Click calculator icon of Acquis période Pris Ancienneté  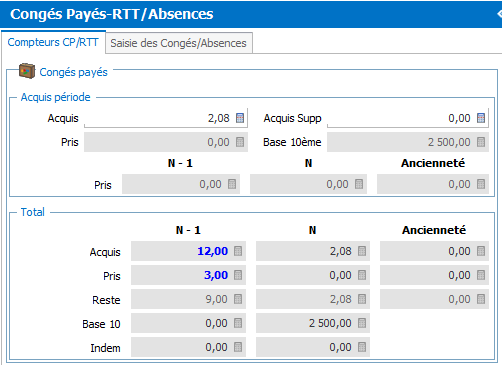pos(481,184)
